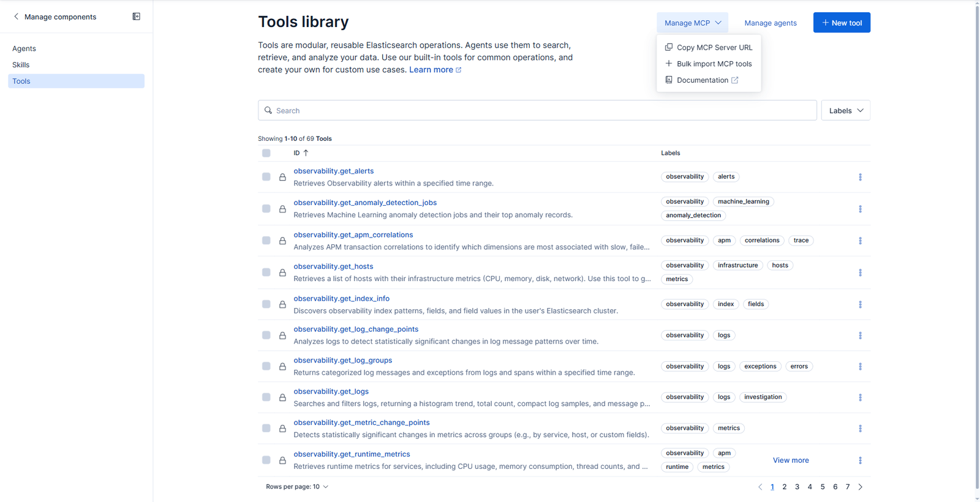Choose Bulk import MCP tools option
The width and height of the screenshot is (980, 502).
click(x=709, y=64)
